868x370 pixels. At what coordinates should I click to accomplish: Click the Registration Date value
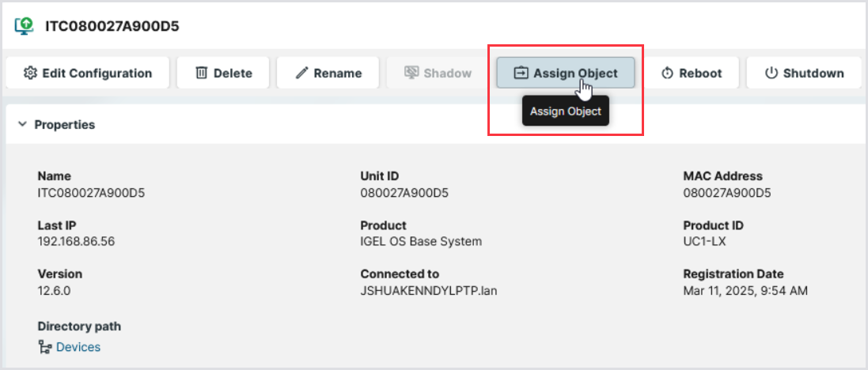745,290
